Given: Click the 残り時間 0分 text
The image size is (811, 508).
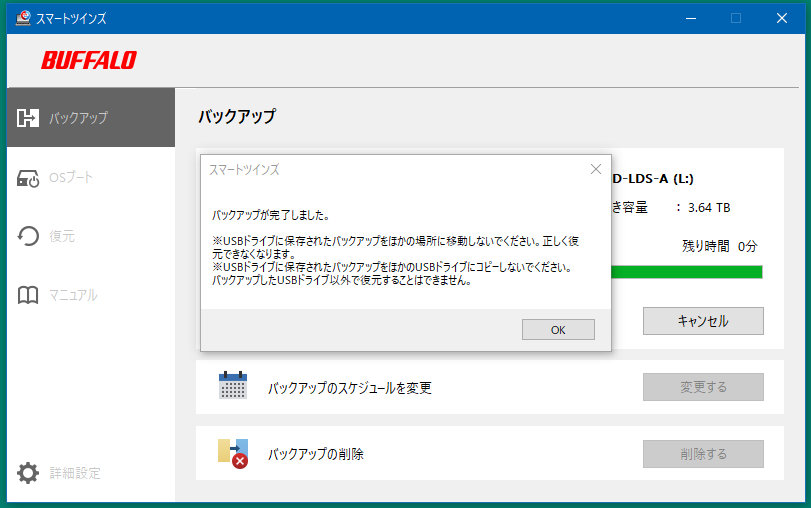Looking at the screenshot, I should (719, 246).
